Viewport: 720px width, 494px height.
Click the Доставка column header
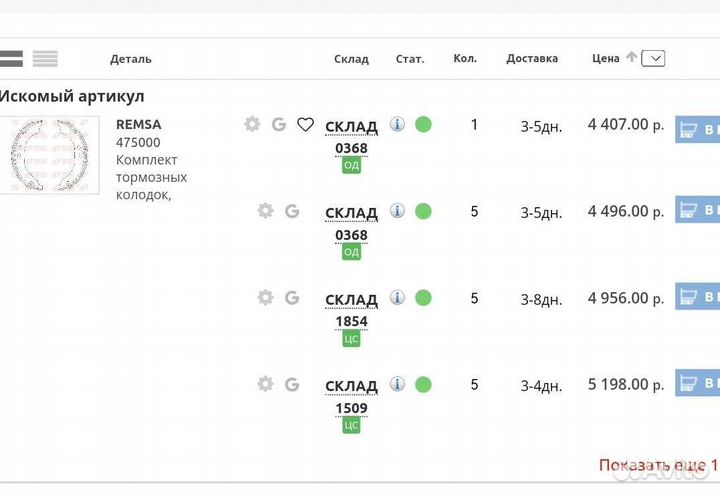tap(532, 58)
